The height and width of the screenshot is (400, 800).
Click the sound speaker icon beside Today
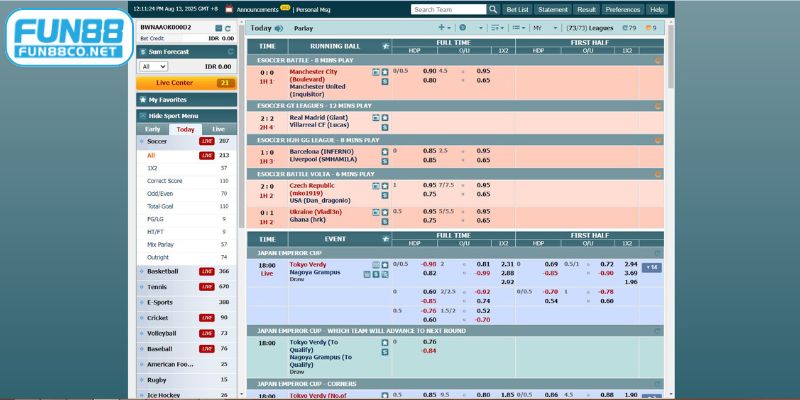278,28
